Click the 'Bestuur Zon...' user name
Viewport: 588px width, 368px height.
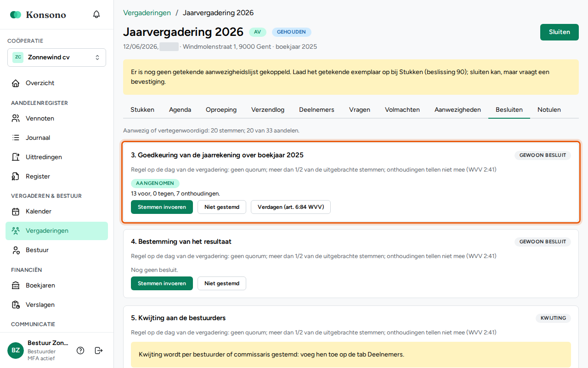(x=48, y=343)
